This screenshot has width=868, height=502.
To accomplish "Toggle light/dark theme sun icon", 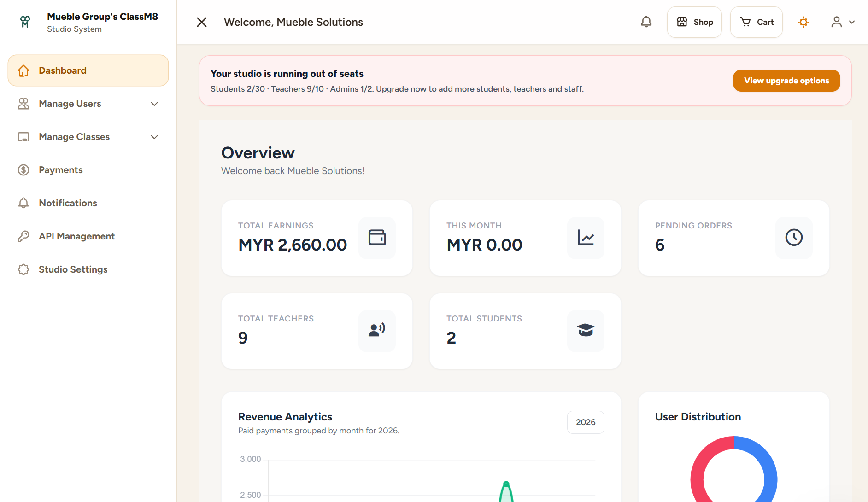I will pos(803,22).
